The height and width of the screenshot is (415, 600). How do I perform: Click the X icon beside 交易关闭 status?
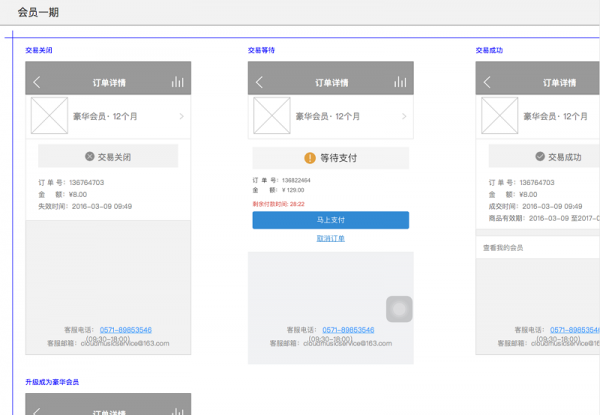[90, 156]
